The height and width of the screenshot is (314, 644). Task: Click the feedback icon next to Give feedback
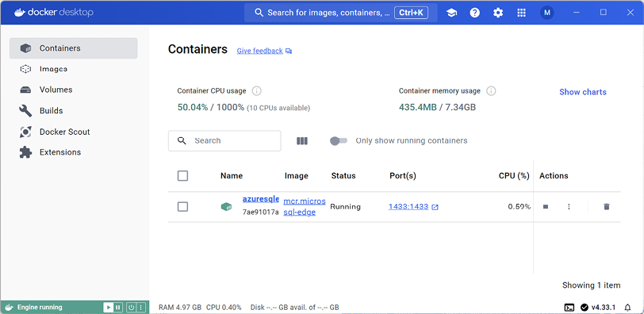point(289,52)
